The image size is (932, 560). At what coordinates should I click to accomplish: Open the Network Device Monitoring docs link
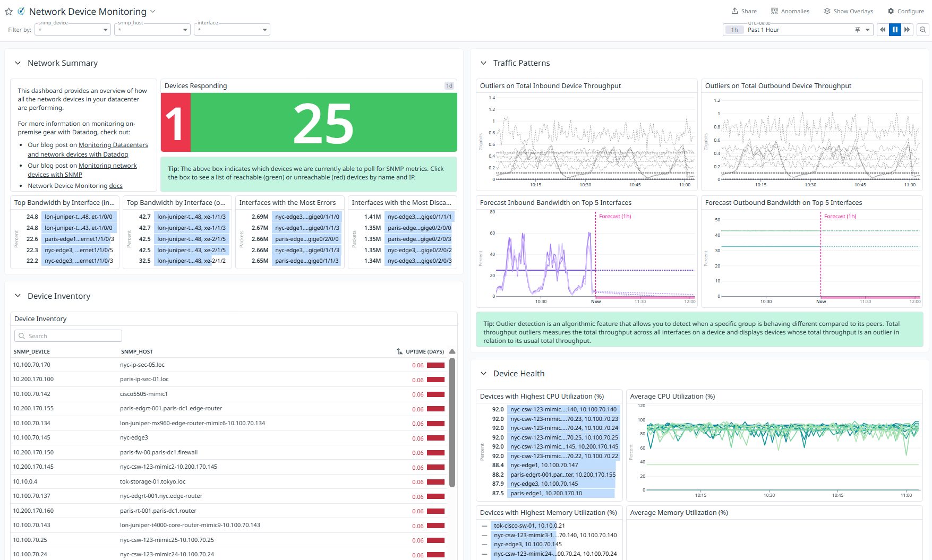(116, 186)
